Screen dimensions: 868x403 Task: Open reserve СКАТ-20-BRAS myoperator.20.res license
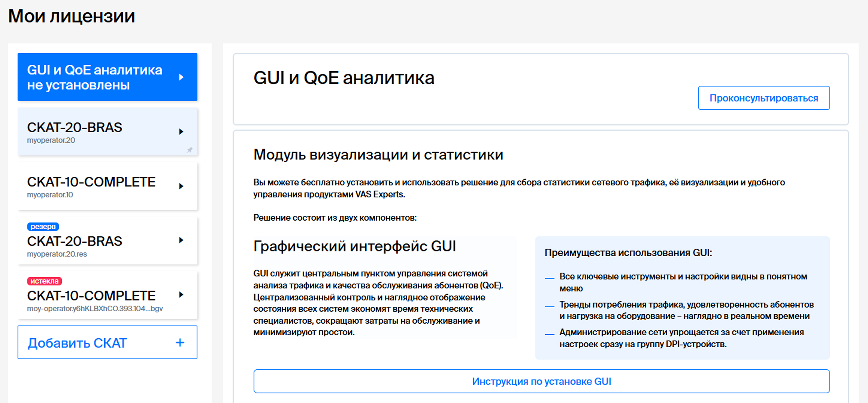coord(107,241)
